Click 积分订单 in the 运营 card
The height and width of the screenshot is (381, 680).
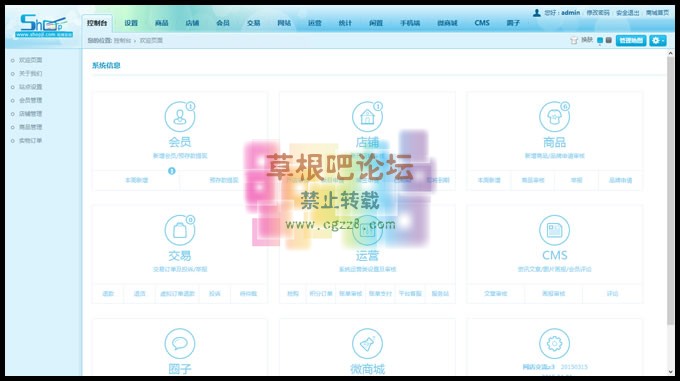tap(321, 294)
